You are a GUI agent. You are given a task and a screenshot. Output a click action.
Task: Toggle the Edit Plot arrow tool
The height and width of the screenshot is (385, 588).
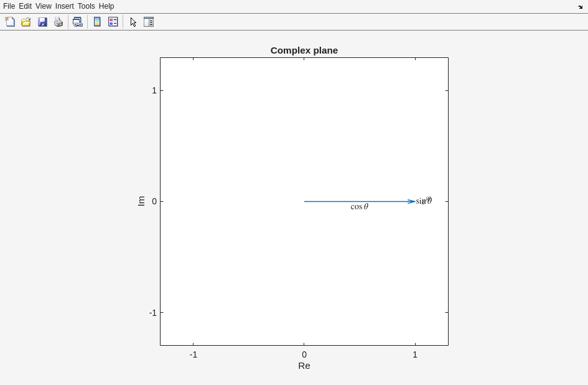133,22
